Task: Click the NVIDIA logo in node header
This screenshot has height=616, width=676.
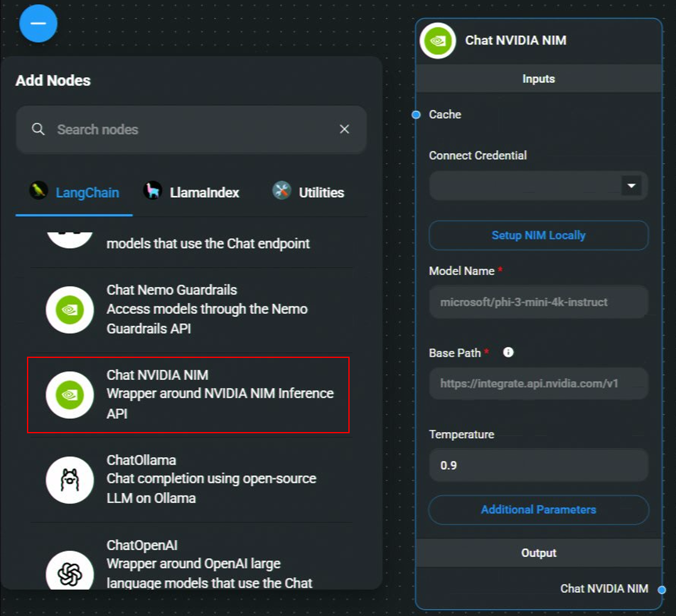Action: coord(437,41)
